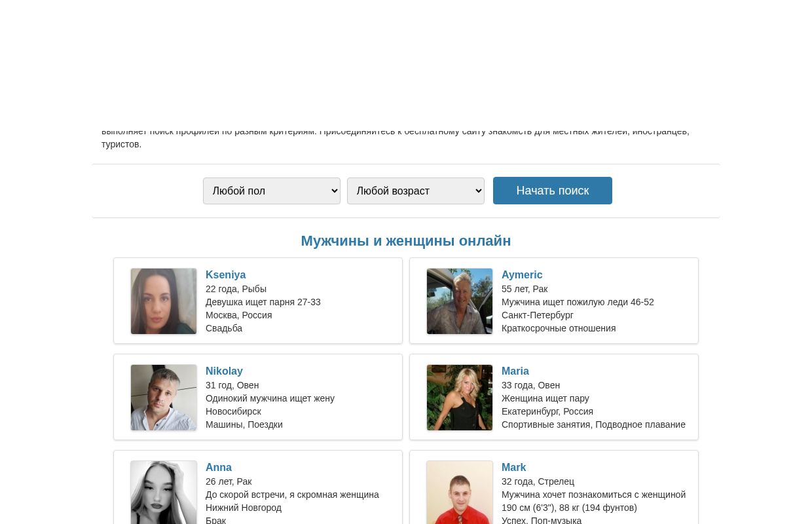Image resolution: width=812 pixels, height=524 pixels.
Task: Open Anna's profile name link
Action: point(219,468)
